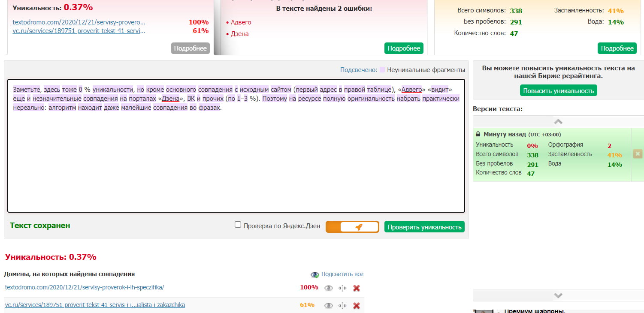644x313 pixels.
Task: Click the rocket icon on speed switch
Action: click(359, 227)
